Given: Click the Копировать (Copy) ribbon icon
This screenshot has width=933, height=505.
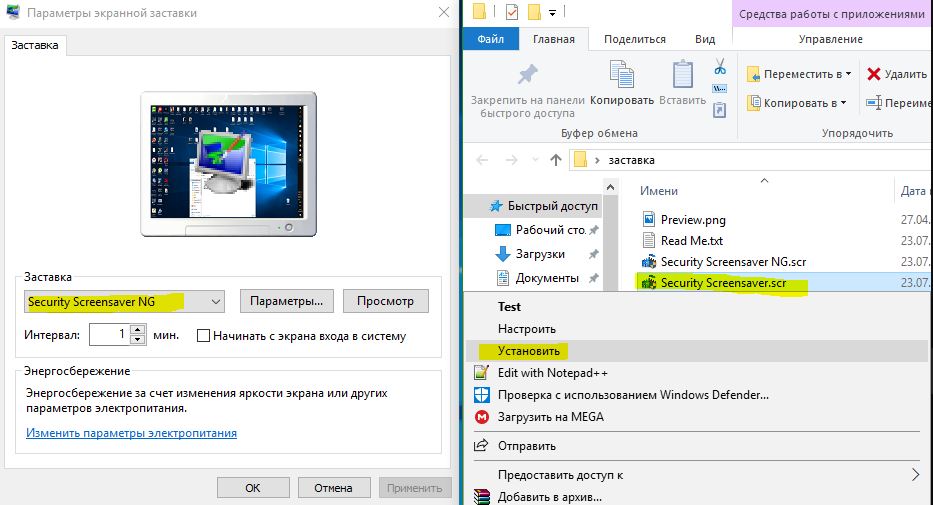Looking at the screenshot, I should tap(622, 75).
